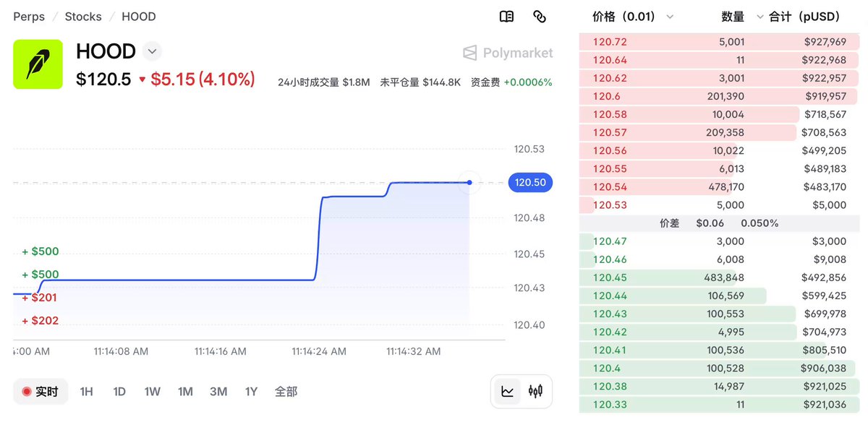Click the green HOOD feather logo
Screen dimensions: 868x422
tap(38, 64)
